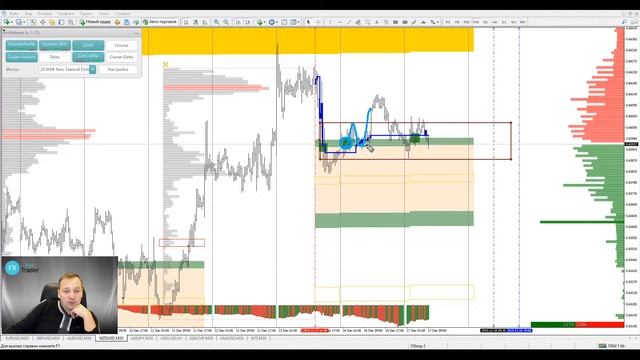Switch chart to M5 timeframe
Image resolution: width=640 pixels, height=360 pixels.
pos(457,22)
